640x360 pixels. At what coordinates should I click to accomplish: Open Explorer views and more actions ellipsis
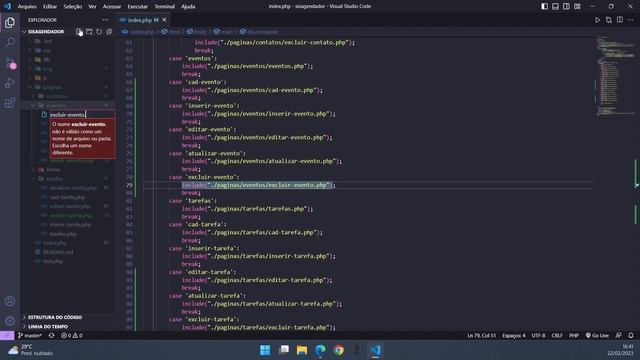(105, 20)
